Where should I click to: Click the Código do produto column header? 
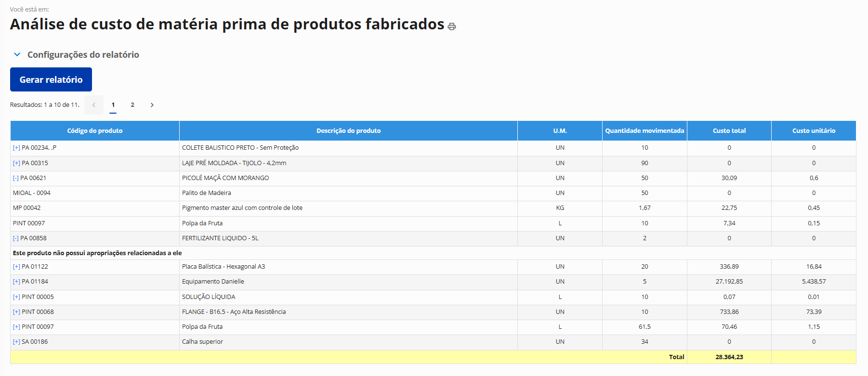tap(95, 130)
